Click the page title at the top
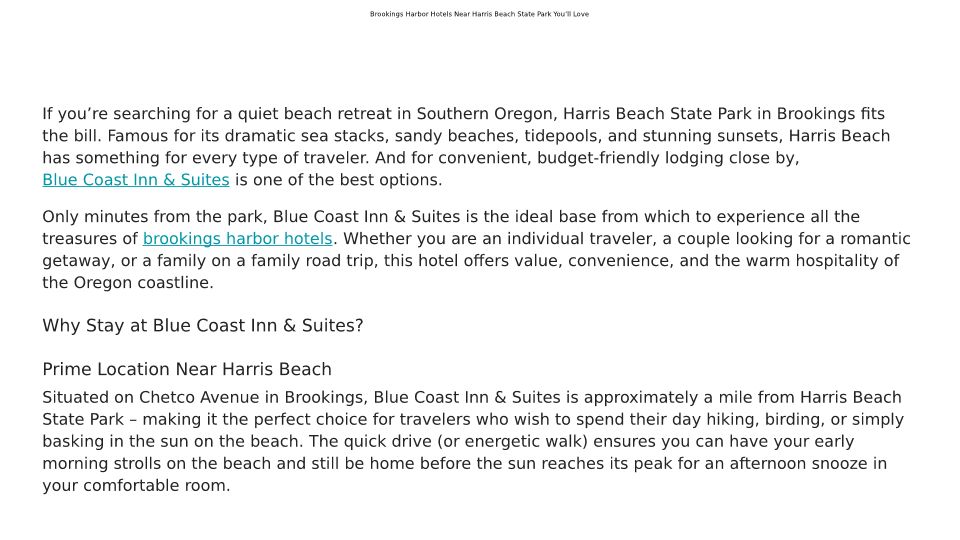 479,14
